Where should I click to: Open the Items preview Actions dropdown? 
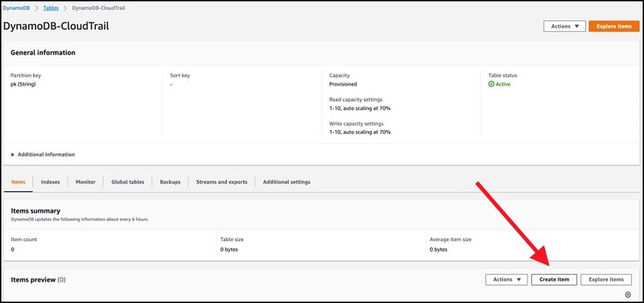click(506, 280)
